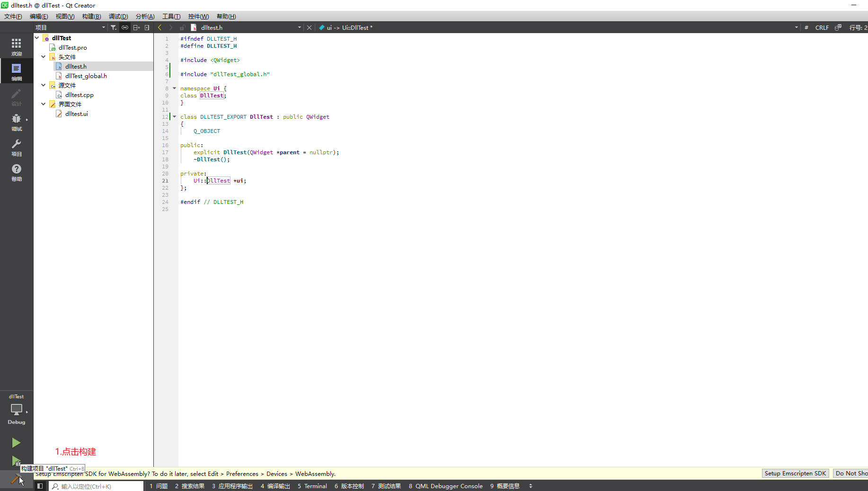Image resolution: width=868 pixels, height=491 pixels.
Task: Fold the class DllTest code block
Action: click(174, 117)
